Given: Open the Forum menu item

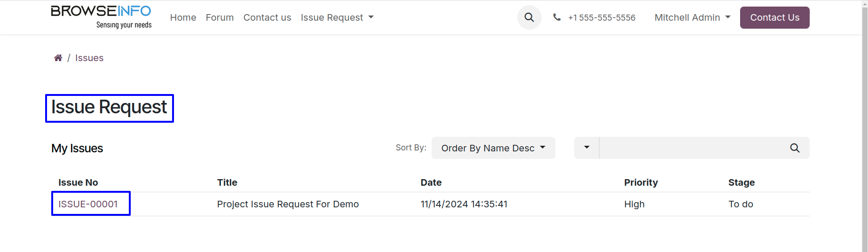Looking at the screenshot, I should click(220, 17).
